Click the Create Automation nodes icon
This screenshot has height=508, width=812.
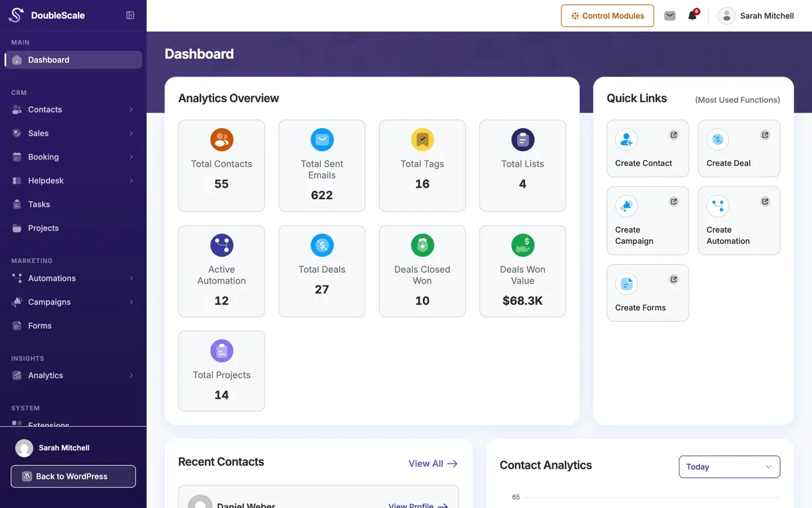point(718,206)
